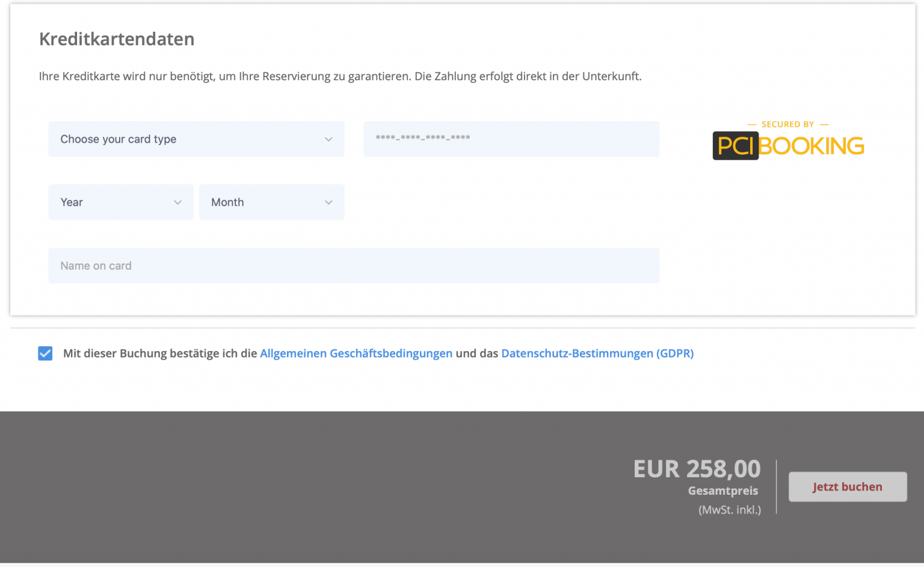Screen dimensions: 924x567
Task: Expand the Year expiry dropdown
Action: 114,202
